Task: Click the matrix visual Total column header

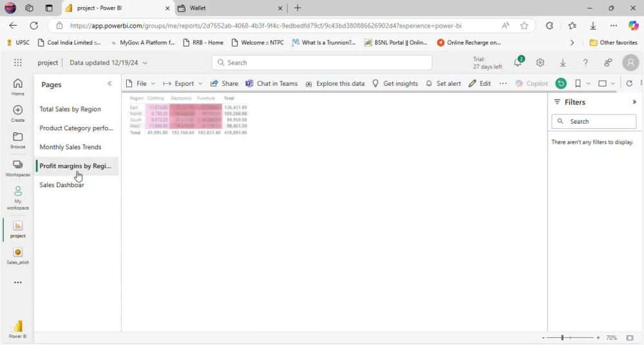Action: [229, 98]
